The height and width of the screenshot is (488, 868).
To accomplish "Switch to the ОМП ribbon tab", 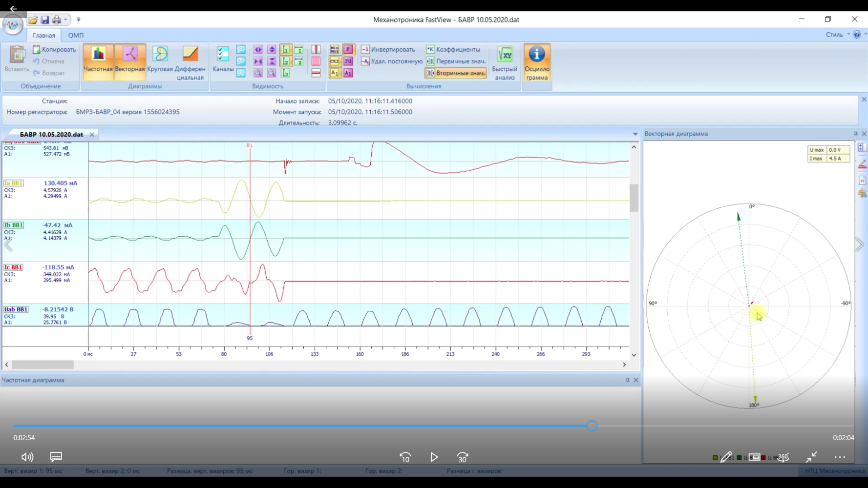I will [x=76, y=35].
